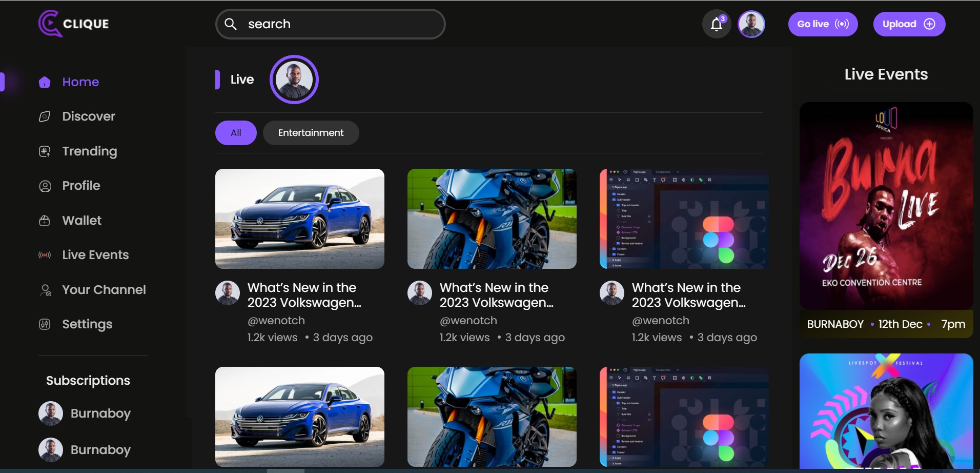Click the Live section label
The height and width of the screenshot is (473, 980).
(x=242, y=80)
